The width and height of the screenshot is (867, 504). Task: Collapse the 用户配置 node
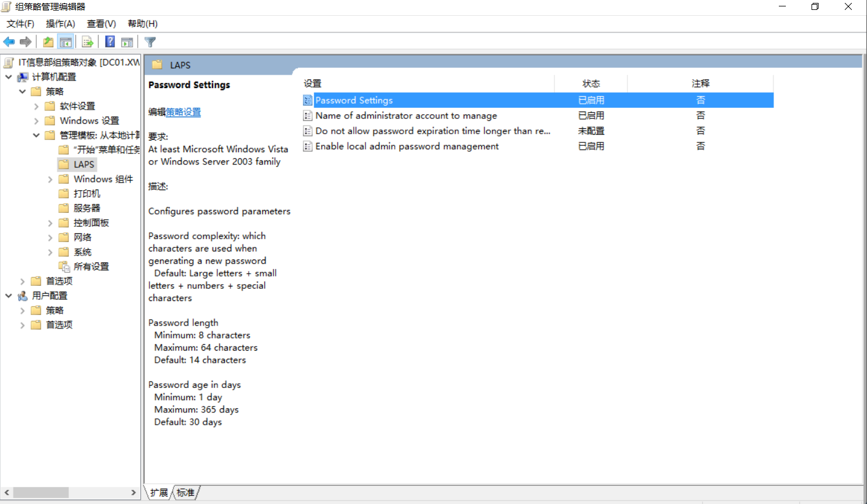tap(9, 296)
